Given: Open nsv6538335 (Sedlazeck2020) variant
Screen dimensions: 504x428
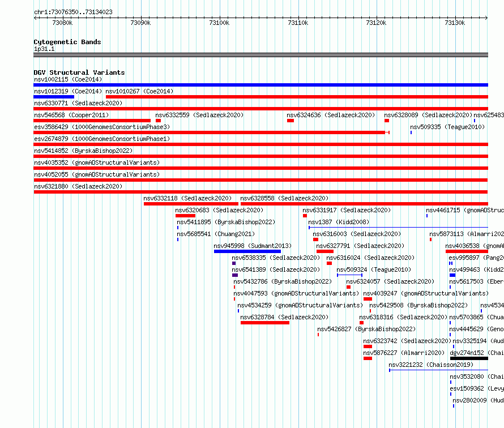Looking at the screenshot, I should click(x=276, y=258).
